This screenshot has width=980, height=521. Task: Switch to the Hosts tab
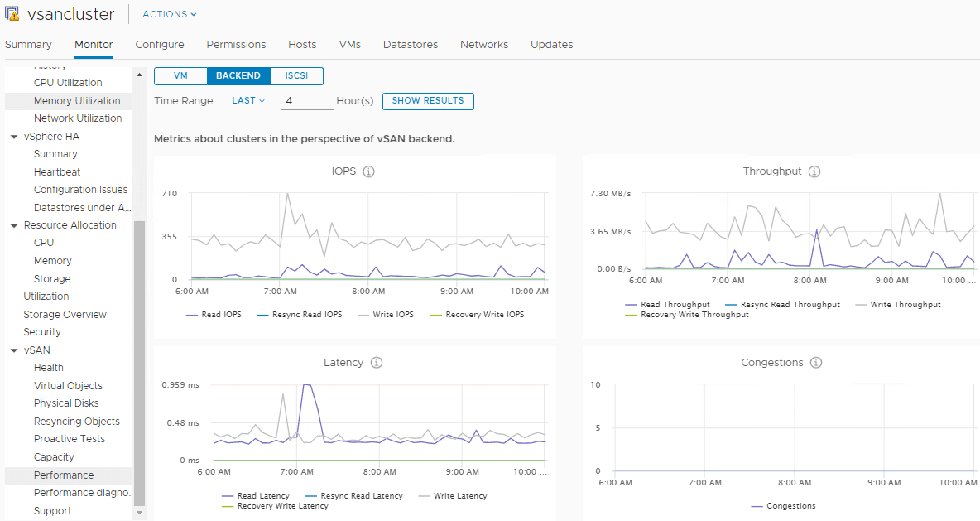pos(302,45)
